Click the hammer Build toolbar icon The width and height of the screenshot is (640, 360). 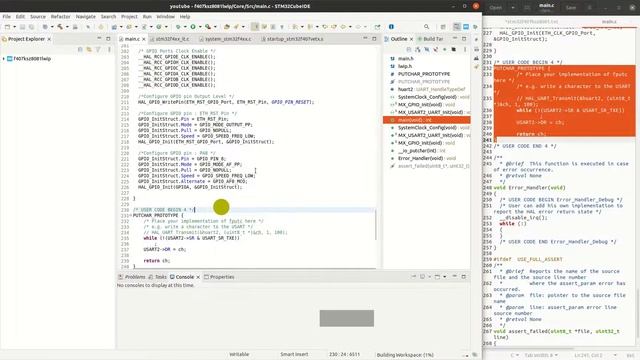[x=60, y=27]
